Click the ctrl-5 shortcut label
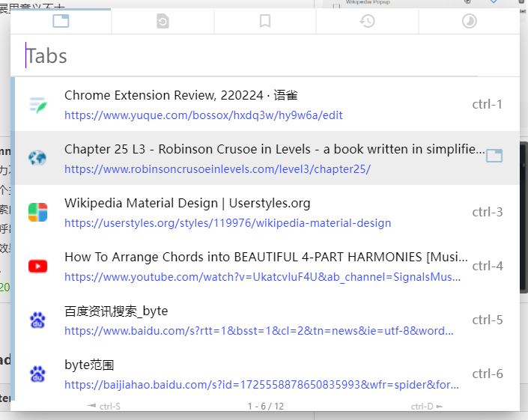Image resolution: width=528 pixels, height=420 pixels. coord(488,320)
